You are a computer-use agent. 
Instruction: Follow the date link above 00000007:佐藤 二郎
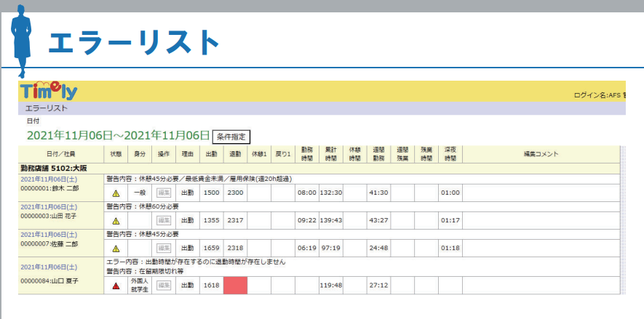(49, 234)
